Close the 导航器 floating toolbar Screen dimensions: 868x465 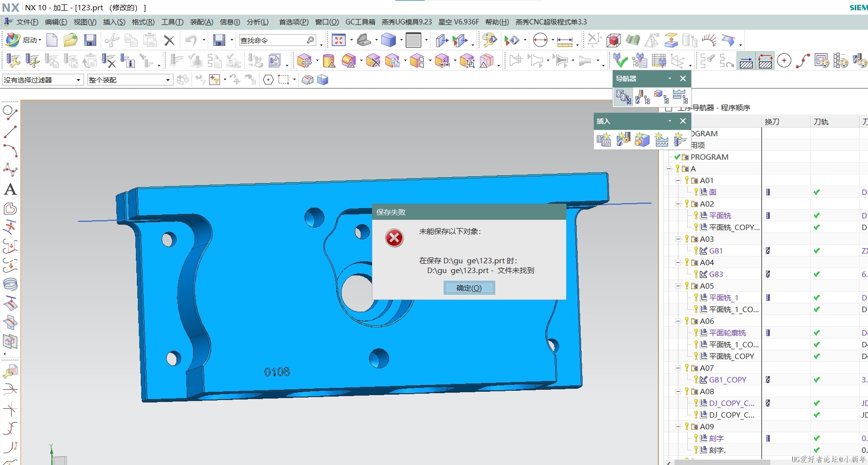[x=683, y=79]
